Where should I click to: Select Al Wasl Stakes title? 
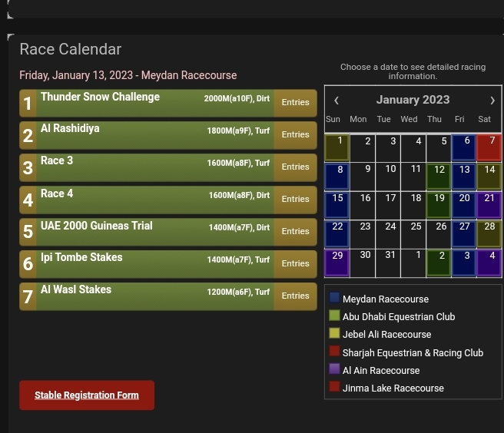tap(76, 289)
